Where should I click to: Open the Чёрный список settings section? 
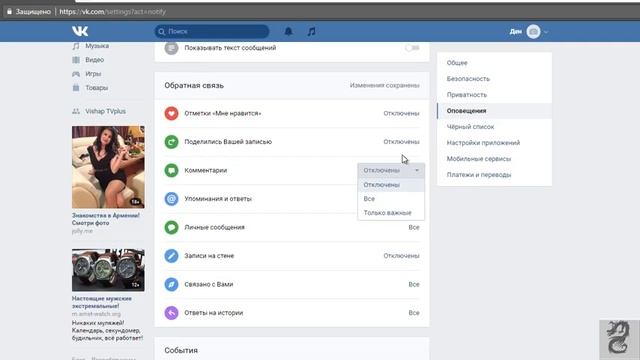coord(494,127)
